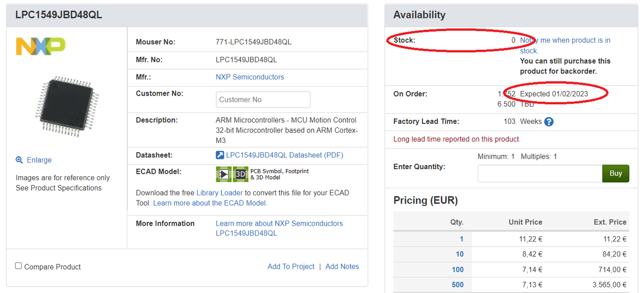
Task: Click the unit price 7,13 € cell
Action: tap(532, 285)
